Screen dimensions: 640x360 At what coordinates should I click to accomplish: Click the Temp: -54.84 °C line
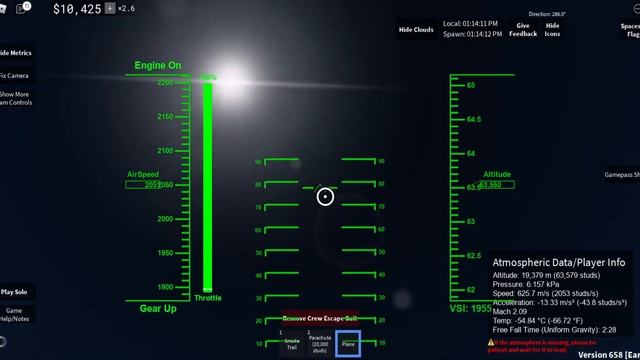click(x=538, y=321)
